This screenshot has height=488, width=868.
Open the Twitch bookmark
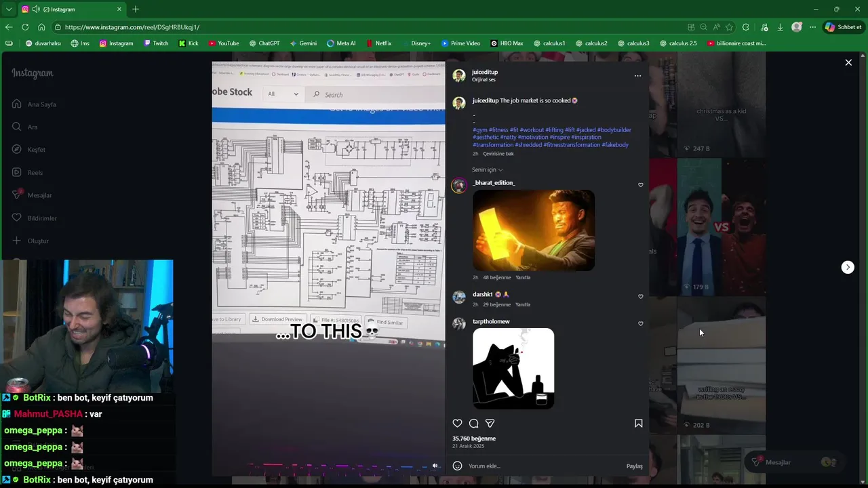[156, 43]
